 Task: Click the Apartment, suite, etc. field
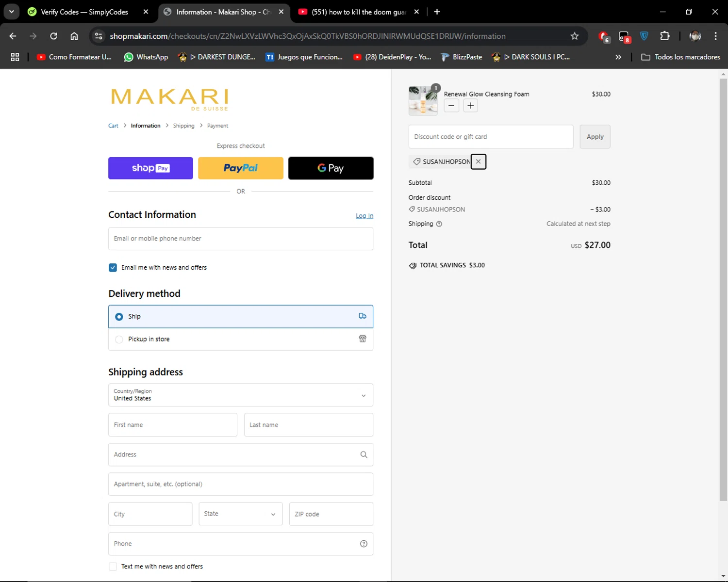point(241,484)
